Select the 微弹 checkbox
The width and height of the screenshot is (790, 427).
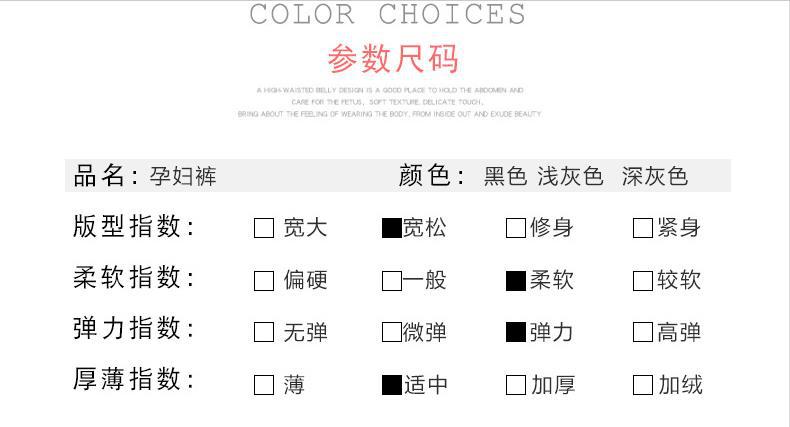tap(391, 333)
